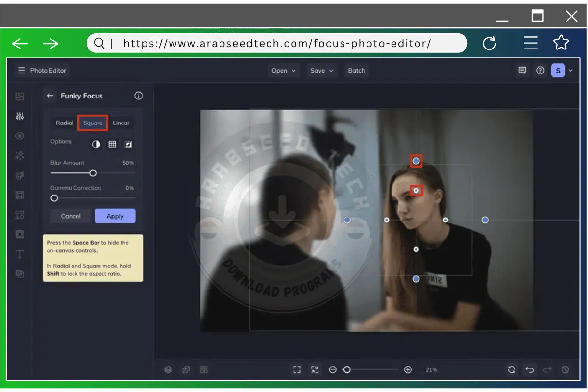Expand the Save dropdown menu
Image resolution: width=588 pixels, height=392 pixels.
[x=322, y=71]
